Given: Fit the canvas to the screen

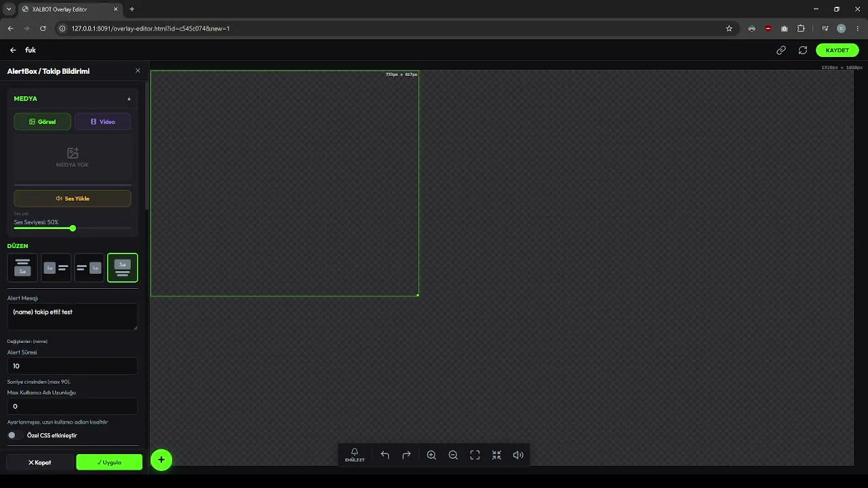Looking at the screenshot, I should pos(475,455).
